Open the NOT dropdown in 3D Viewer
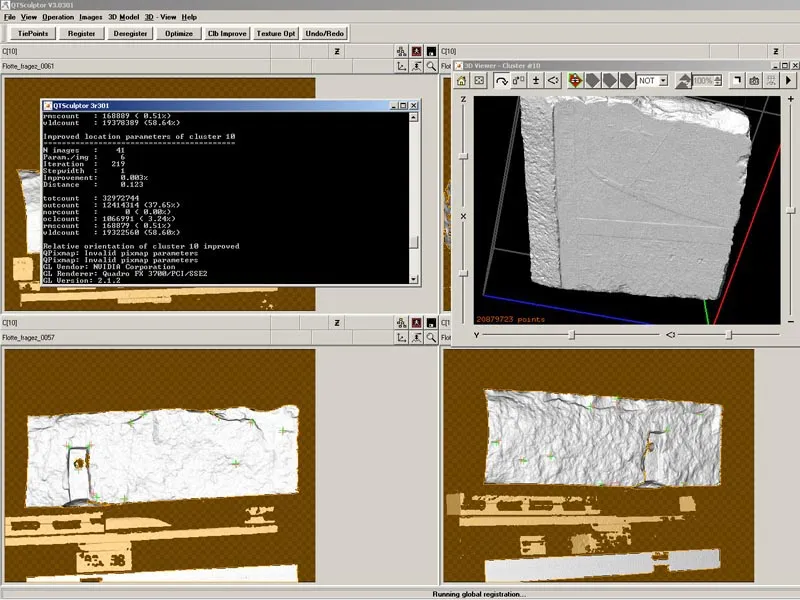 click(653, 81)
